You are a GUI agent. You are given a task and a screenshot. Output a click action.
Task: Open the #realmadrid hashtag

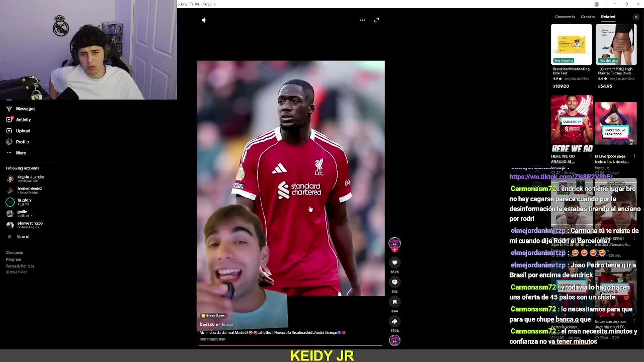[x=302, y=332]
